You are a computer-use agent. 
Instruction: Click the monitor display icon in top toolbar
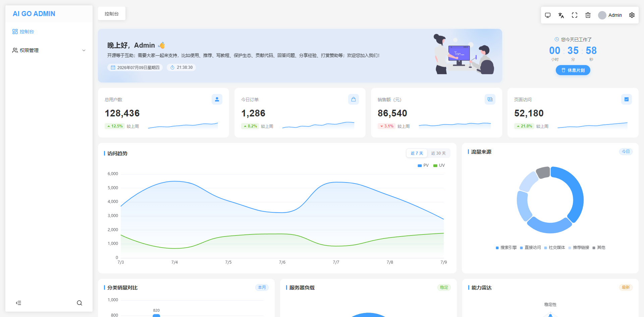pos(548,15)
